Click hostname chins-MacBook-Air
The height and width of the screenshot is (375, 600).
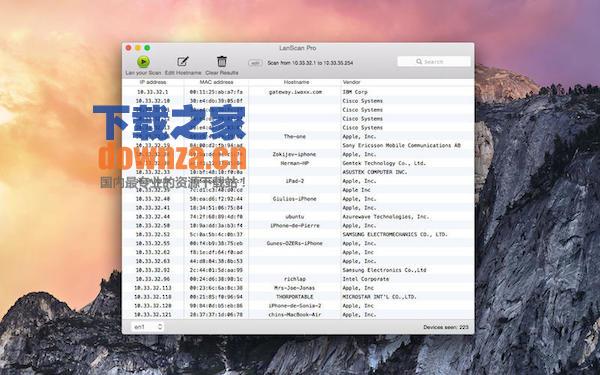[295, 315]
